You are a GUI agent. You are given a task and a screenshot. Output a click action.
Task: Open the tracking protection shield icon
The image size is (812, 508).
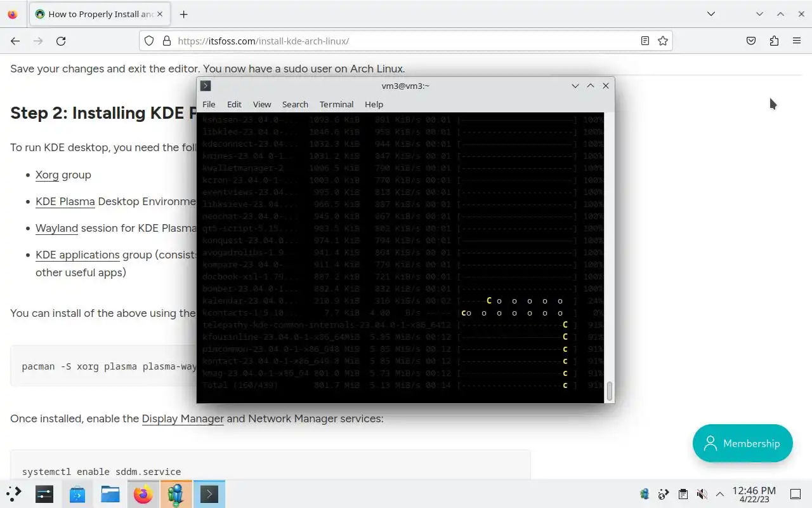pos(149,41)
